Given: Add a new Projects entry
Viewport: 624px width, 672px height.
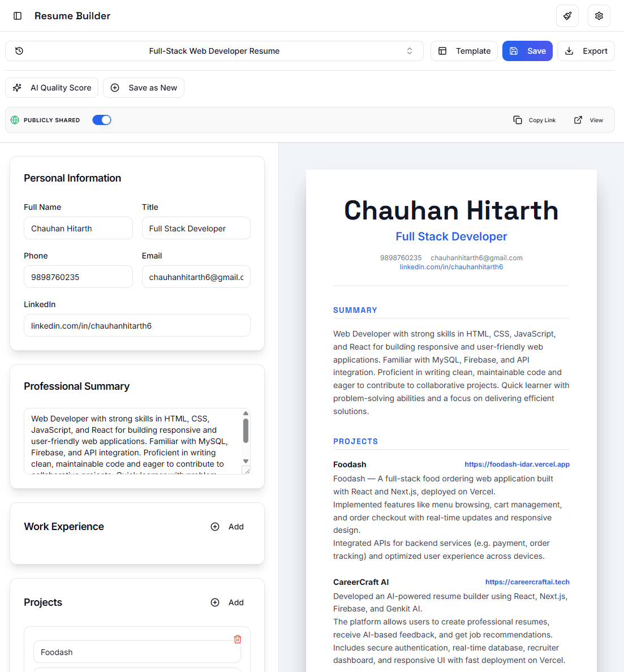Looking at the screenshot, I should coord(227,602).
